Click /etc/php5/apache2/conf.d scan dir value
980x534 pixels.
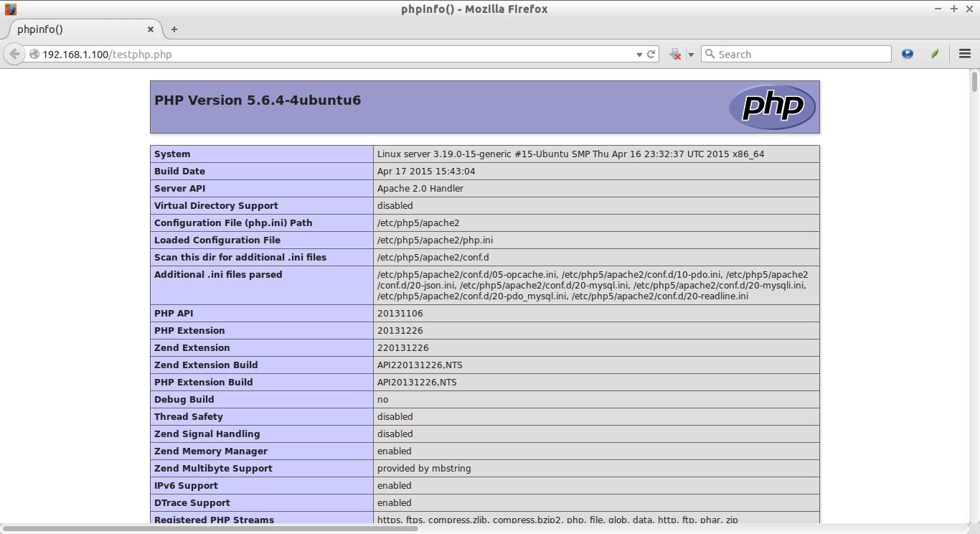tap(433, 257)
